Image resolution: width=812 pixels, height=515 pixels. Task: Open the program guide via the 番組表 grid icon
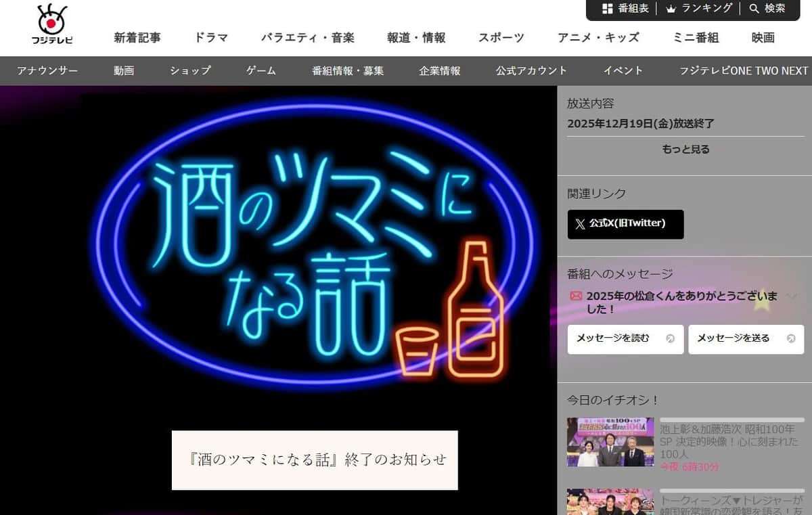coord(606,9)
